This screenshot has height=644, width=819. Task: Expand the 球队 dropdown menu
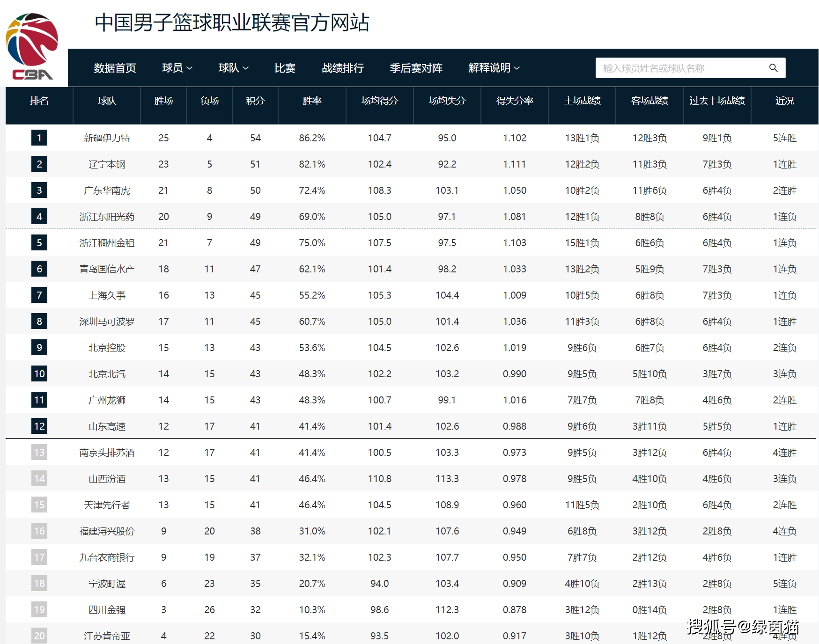tap(233, 68)
